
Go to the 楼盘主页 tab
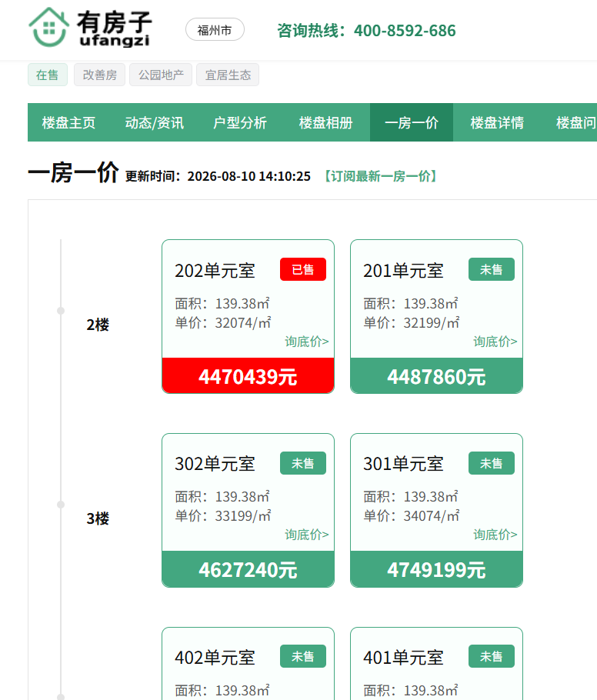click(68, 122)
